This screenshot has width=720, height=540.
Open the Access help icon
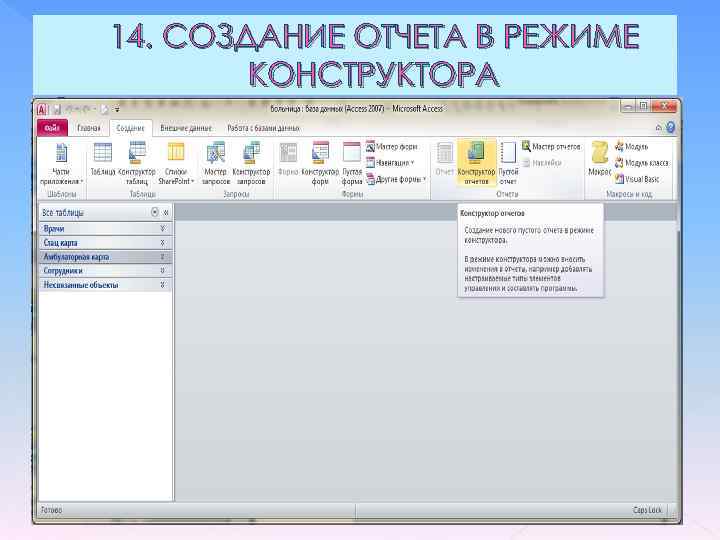[x=670, y=127]
